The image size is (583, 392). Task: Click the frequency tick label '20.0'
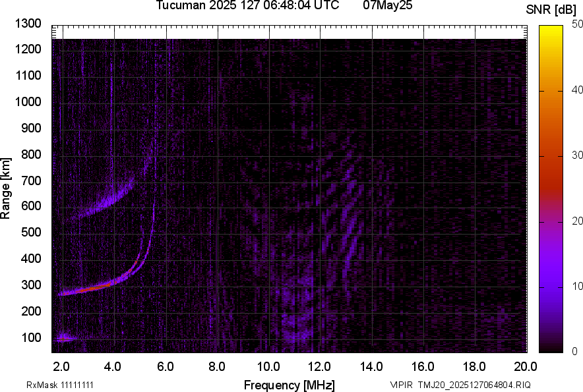[526, 367]
